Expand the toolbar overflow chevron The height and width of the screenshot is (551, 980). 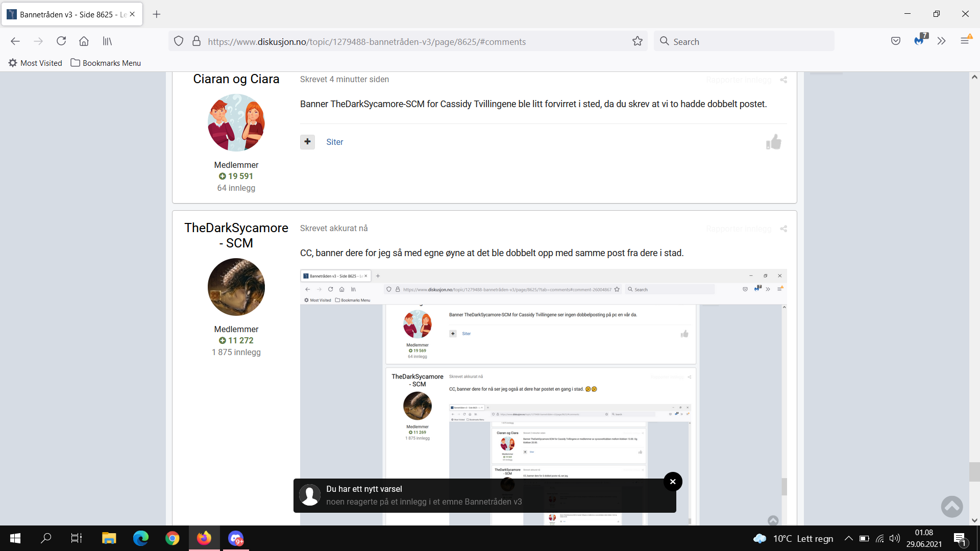click(942, 41)
